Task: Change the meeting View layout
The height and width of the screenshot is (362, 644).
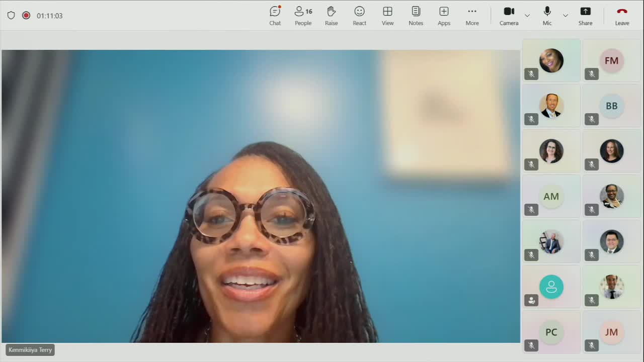Action: pyautogui.click(x=387, y=16)
